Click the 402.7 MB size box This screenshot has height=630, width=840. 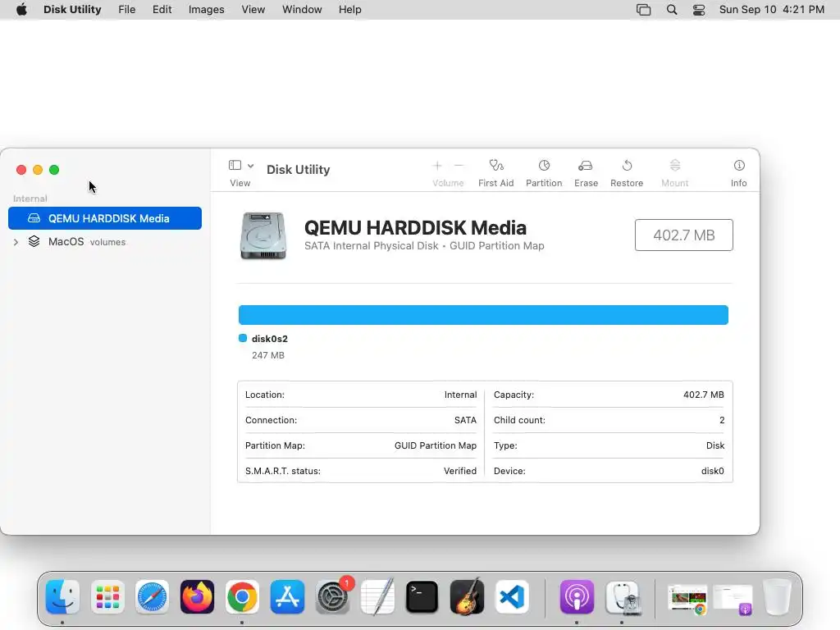click(683, 235)
